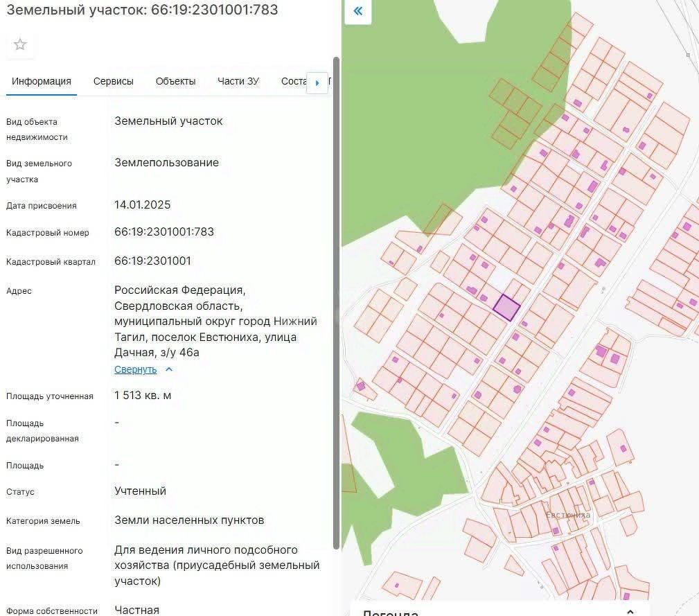This screenshot has width=699, height=616.
Task: Collapse info panel with double-chevron icon
Action: [358, 11]
